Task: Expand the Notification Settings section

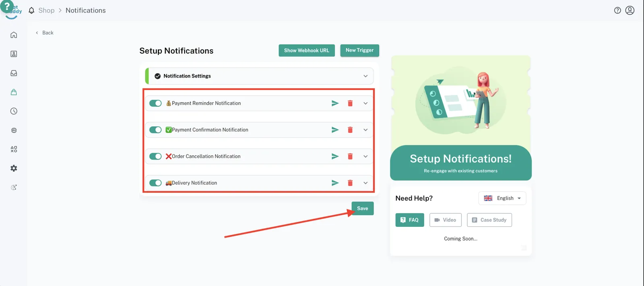Action: coord(365,76)
